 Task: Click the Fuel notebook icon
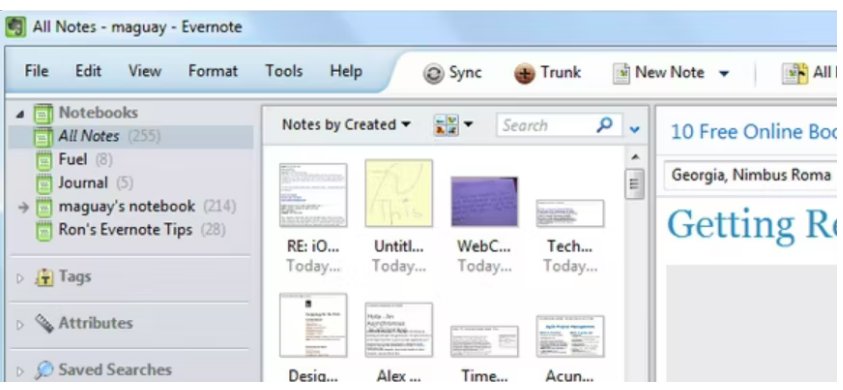(x=44, y=160)
